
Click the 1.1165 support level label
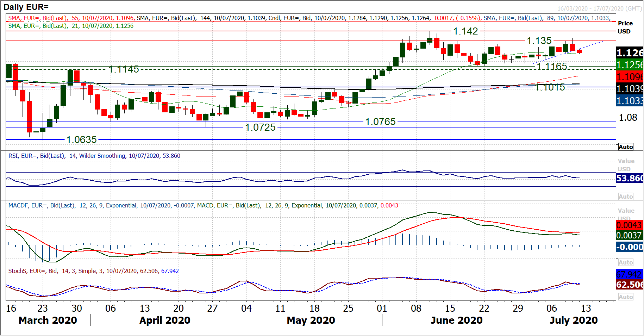(x=552, y=66)
